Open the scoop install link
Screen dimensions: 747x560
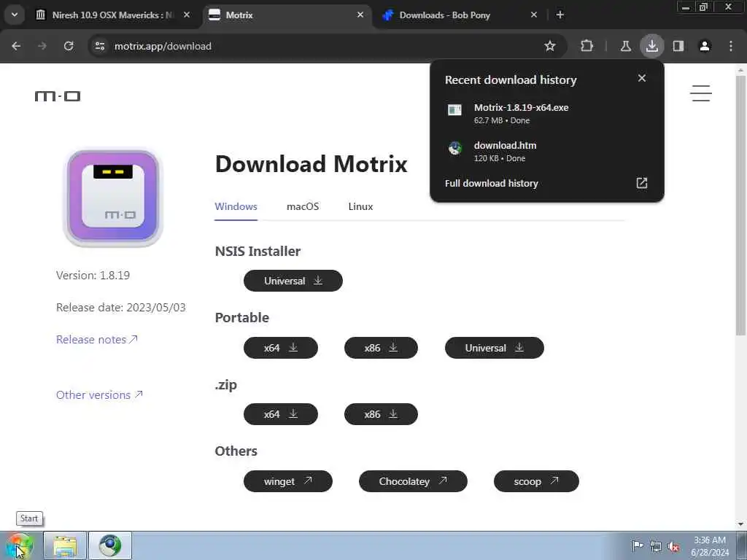point(536,481)
